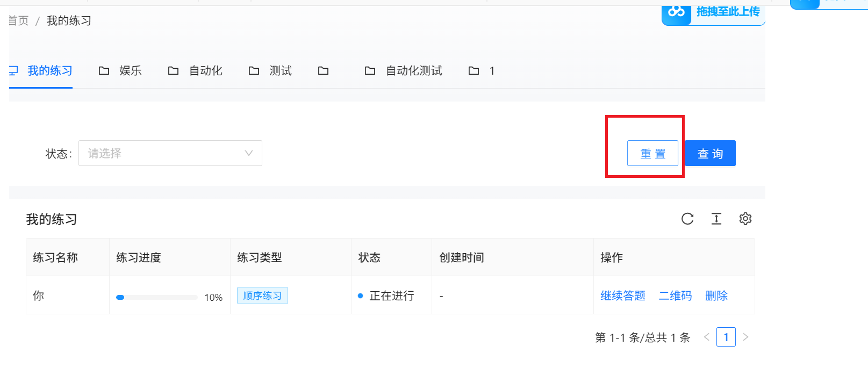Click the 顺序练习 tag
The image size is (868, 382).
pos(262,295)
